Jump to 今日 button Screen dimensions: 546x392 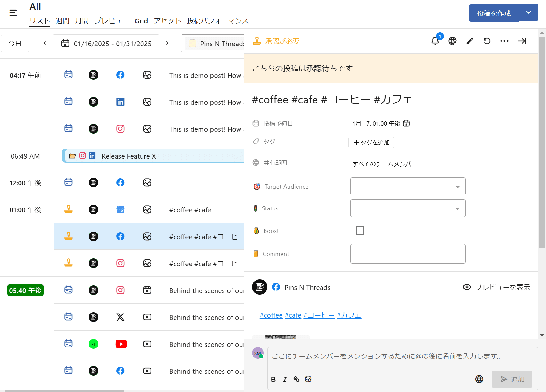click(15, 43)
